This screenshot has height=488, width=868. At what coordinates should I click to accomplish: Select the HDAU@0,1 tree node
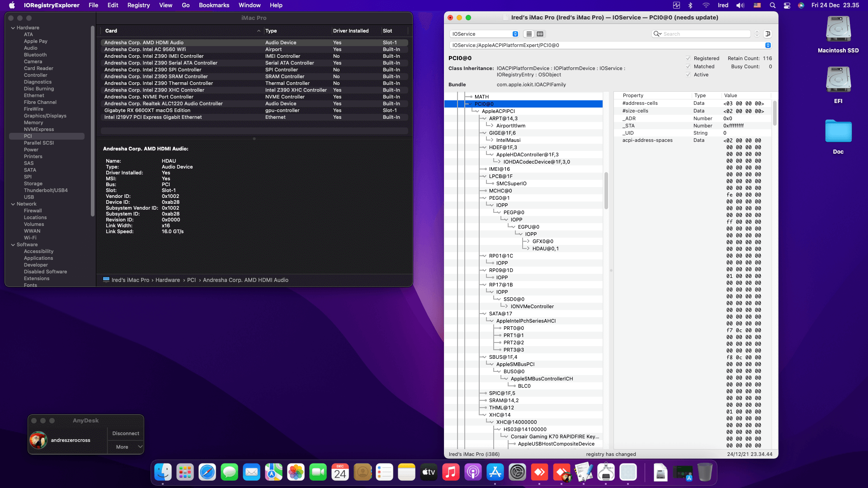tap(545, 249)
